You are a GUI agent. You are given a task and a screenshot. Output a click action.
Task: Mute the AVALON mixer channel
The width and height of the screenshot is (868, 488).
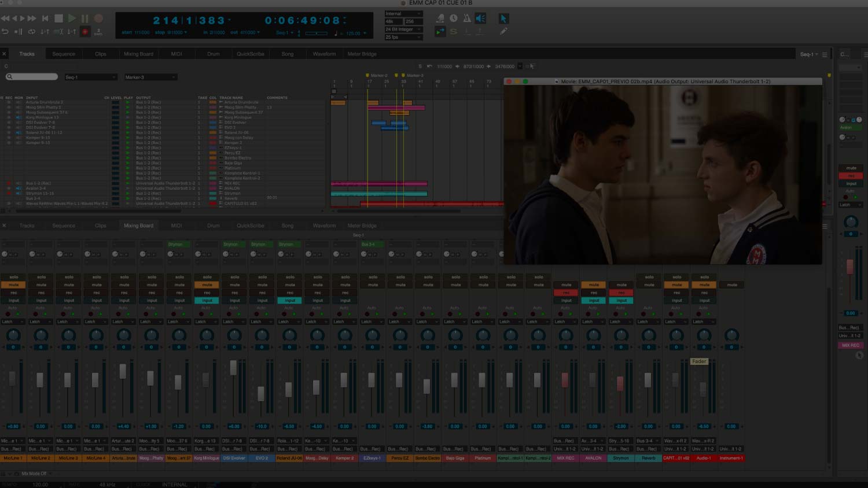tap(594, 284)
